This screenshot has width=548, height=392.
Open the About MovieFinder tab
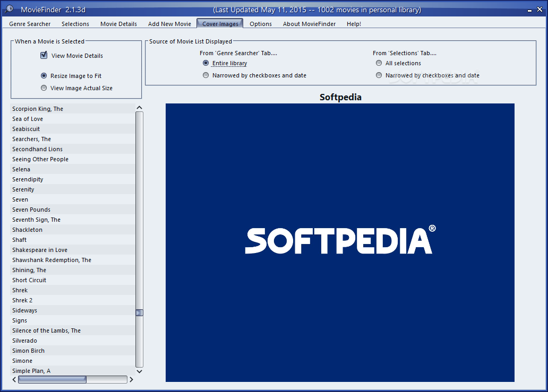click(x=309, y=24)
